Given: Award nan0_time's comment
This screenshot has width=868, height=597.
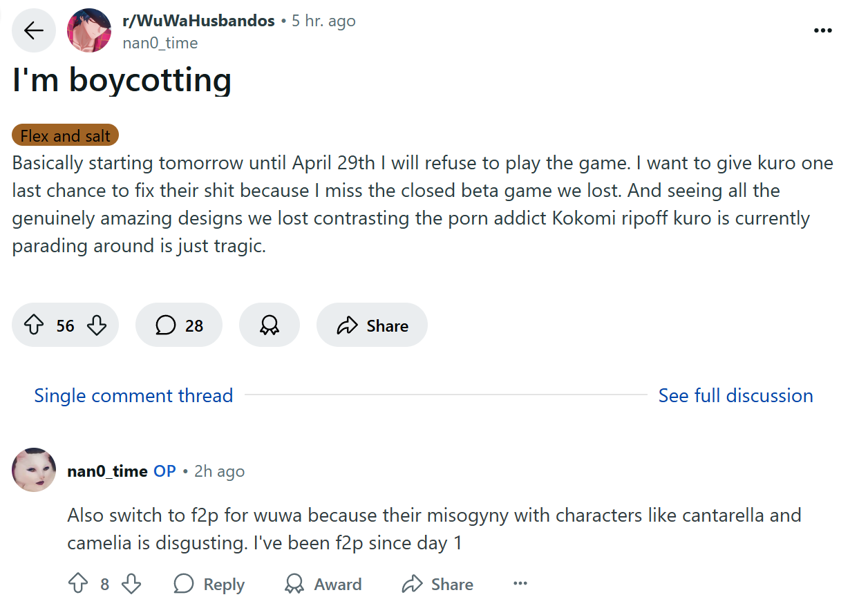Looking at the screenshot, I should coord(323,584).
